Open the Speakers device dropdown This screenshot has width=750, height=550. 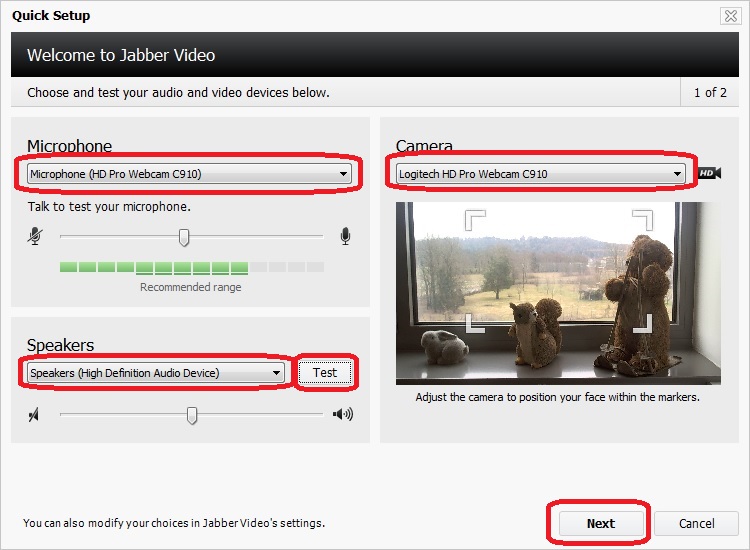(156, 373)
